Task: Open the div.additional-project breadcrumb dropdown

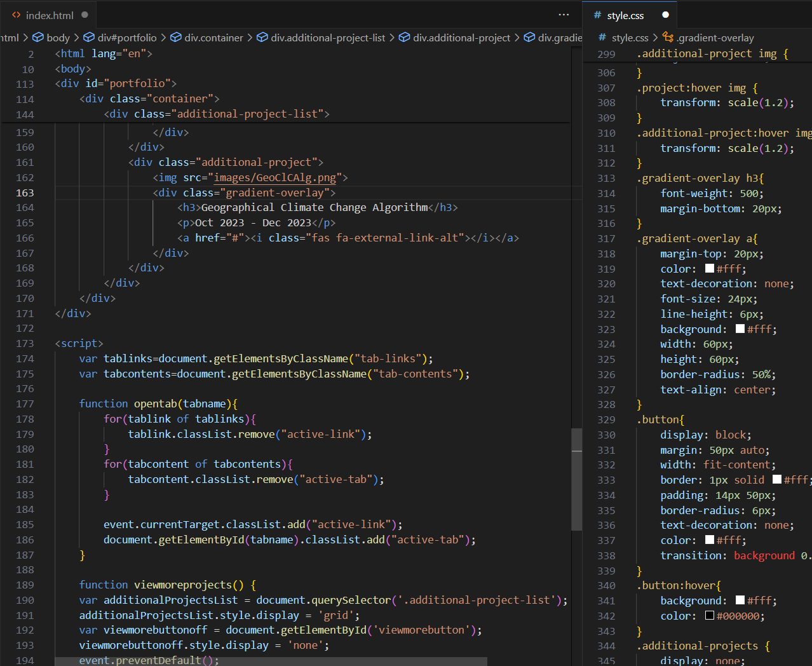Action: 461,37
